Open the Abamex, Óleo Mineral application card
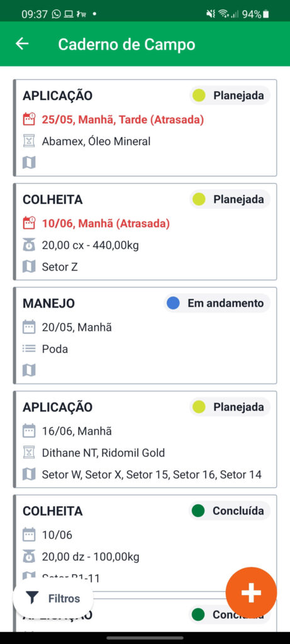Screen dimensions: 290x644 coord(145,128)
